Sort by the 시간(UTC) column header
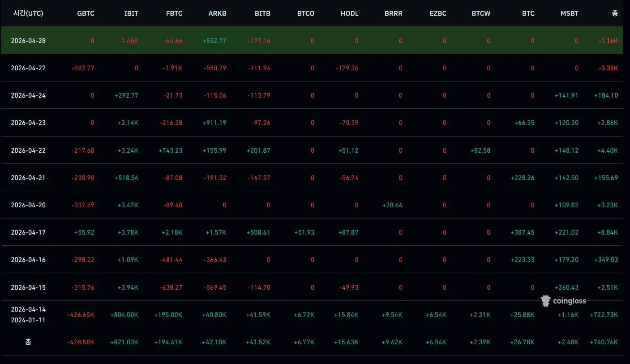This screenshot has width=630, height=364. coord(28,13)
